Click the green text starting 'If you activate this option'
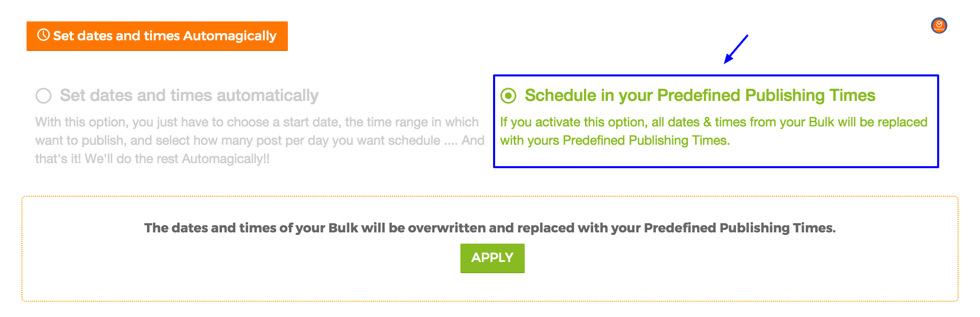The width and height of the screenshot is (980, 317). click(714, 122)
